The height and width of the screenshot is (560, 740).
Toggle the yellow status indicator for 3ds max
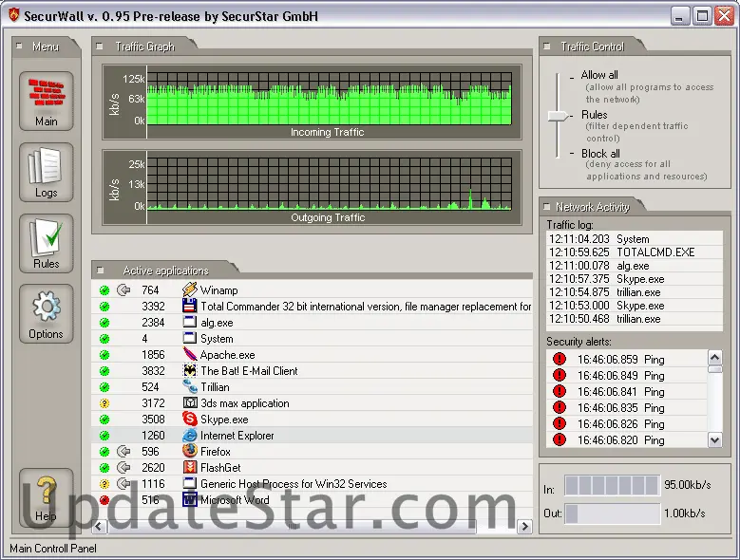tap(104, 403)
